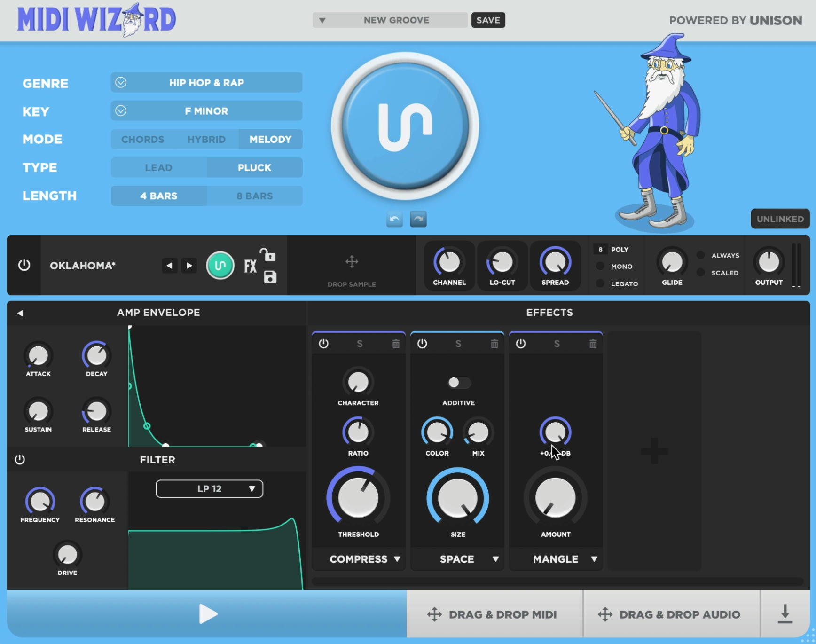Viewport: 816px width, 644px height.
Task: Select Chords mode
Action: [142, 140]
